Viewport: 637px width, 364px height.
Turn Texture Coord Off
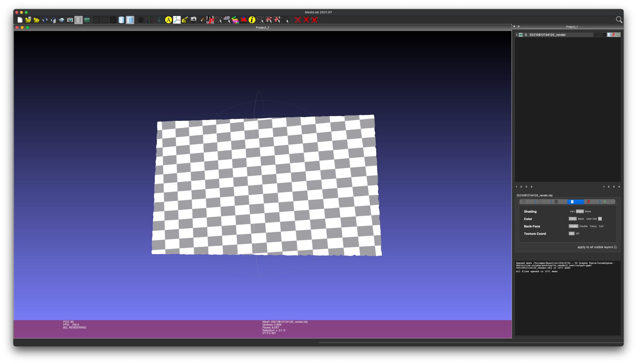click(577, 234)
